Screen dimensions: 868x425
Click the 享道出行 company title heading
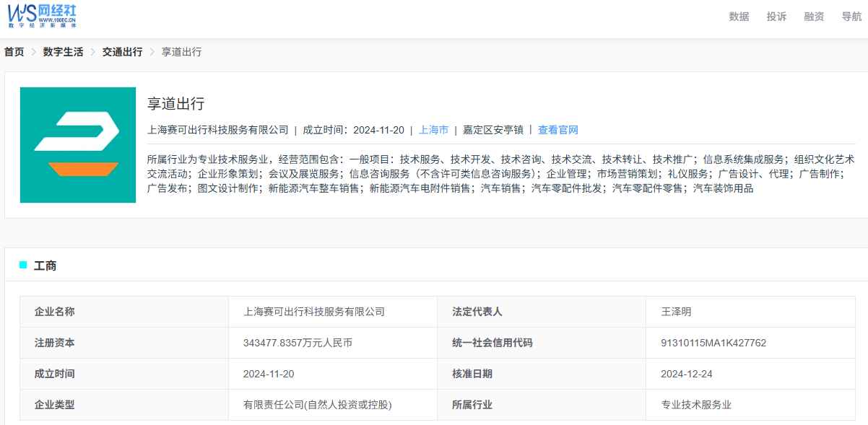point(176,103)
